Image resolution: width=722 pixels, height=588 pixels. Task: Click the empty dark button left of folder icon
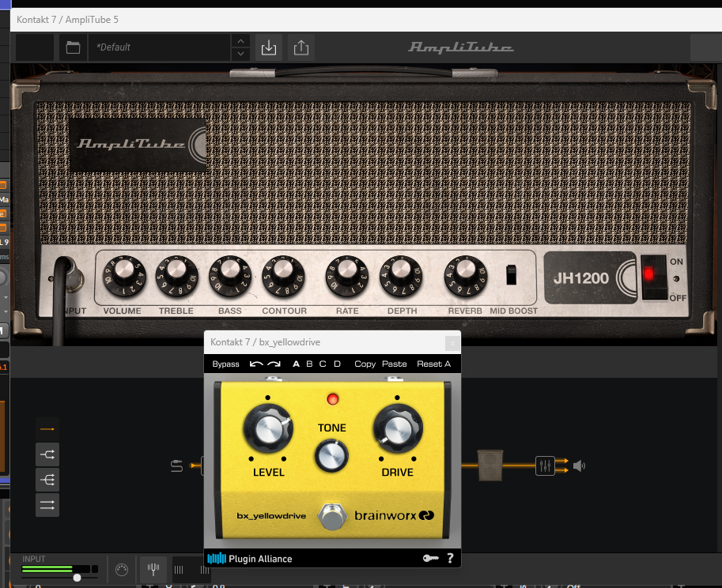(35, 47)
